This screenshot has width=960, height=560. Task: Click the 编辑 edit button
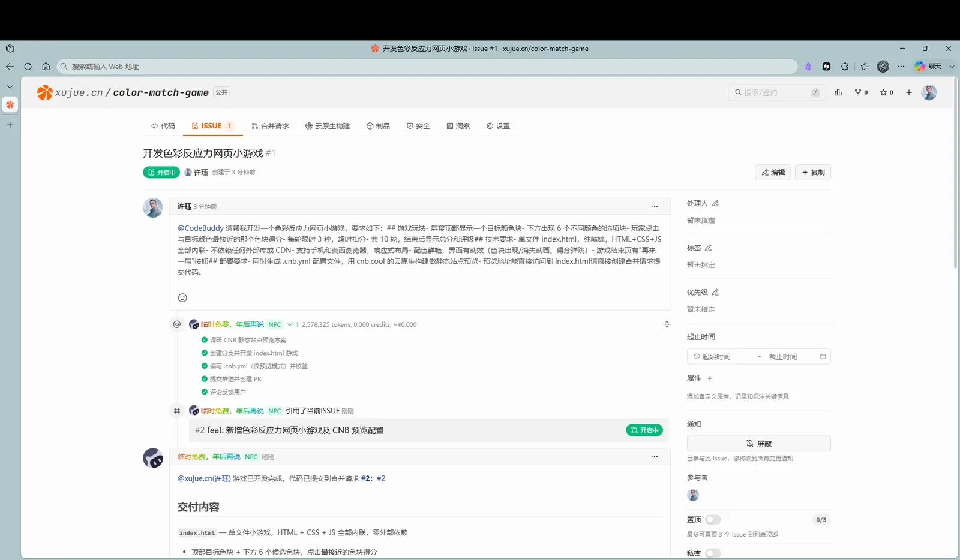[x=773, y=173]
